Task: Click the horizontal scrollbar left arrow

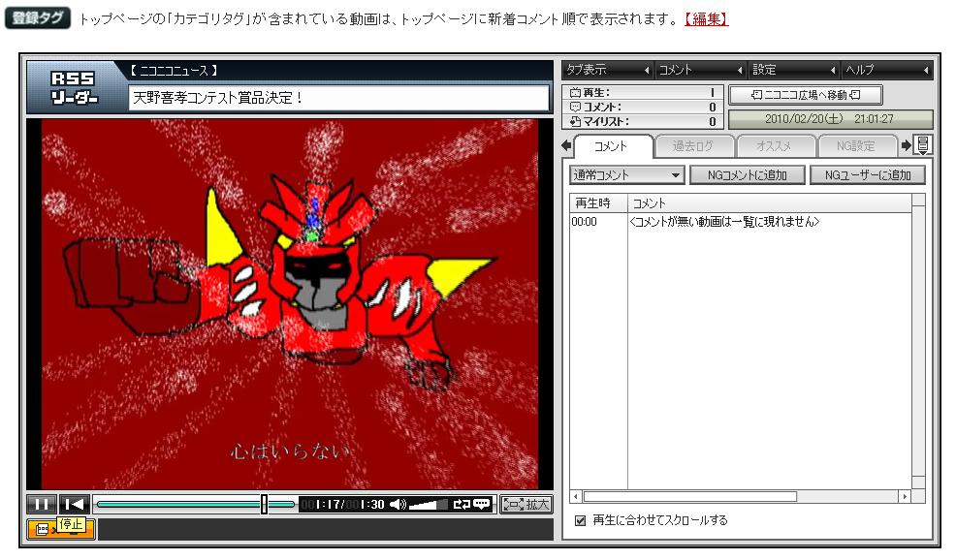Action: click(x=576, y=497)
